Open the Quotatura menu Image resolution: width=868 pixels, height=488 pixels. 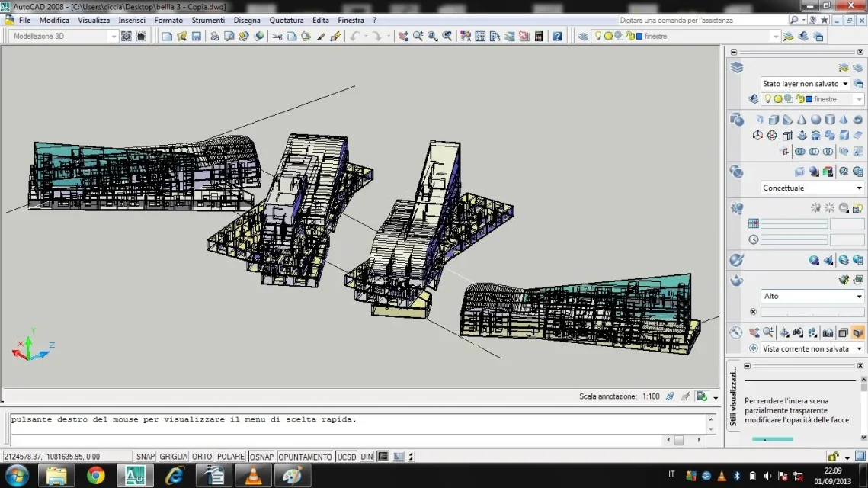coord(286,20)
